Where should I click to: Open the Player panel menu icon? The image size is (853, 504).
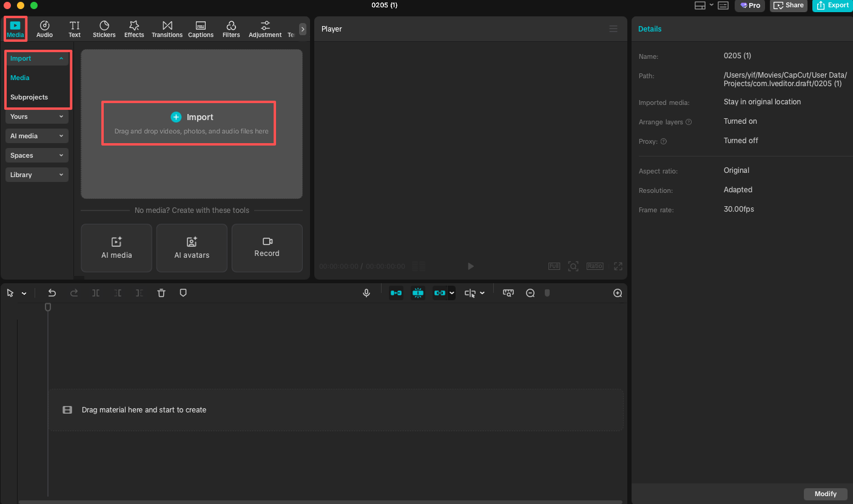613,29
